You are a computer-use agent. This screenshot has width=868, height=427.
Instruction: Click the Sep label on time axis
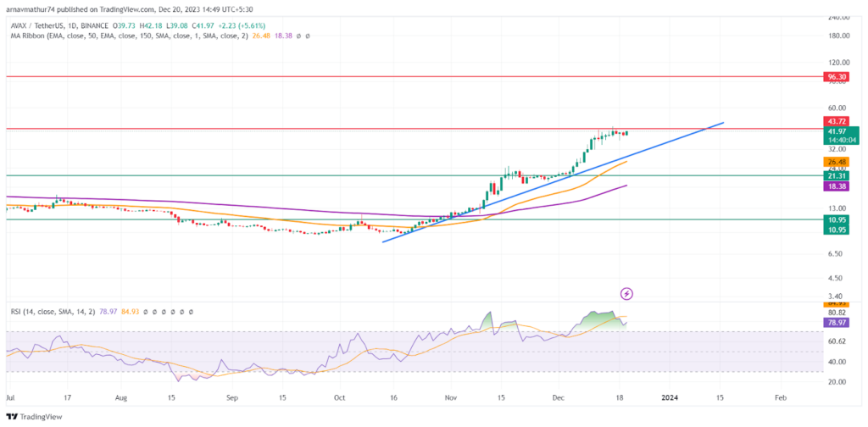(x=231, y=397)
